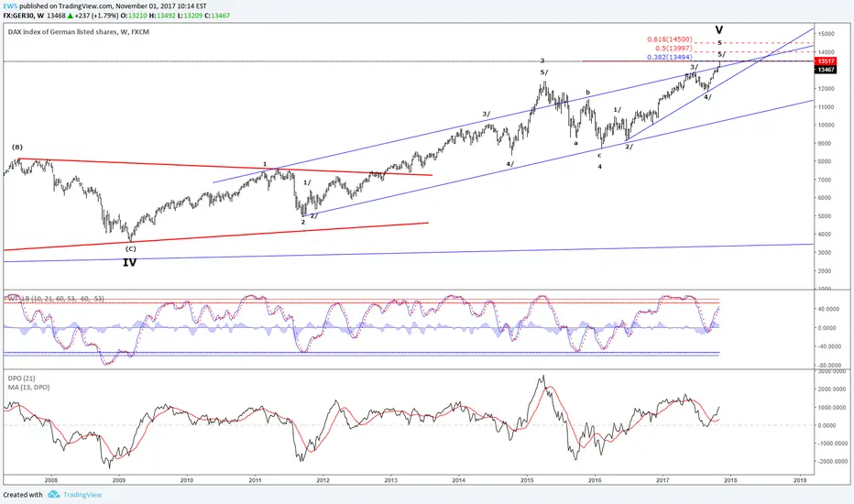Select the 0.5(13997) Fibonacci label
This screenshot has height=504, width=854.
(673, 48)
